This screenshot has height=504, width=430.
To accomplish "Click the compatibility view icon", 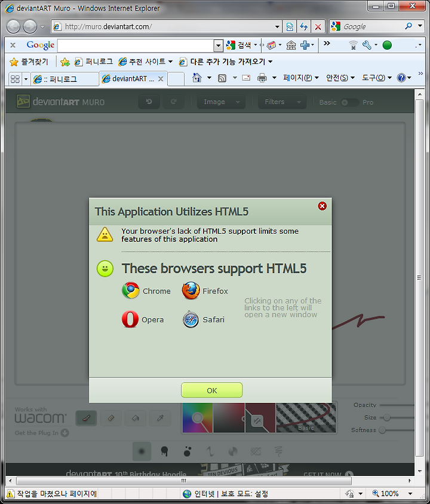I will [x=289, y=27].
